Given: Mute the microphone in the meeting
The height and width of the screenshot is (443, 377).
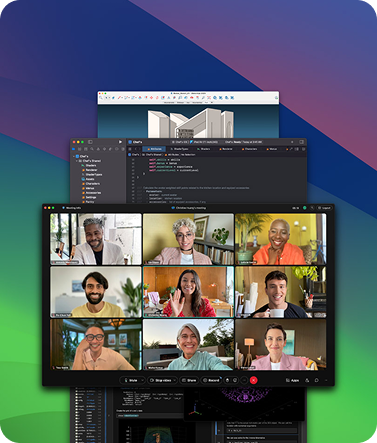Looking at the screenshot, I should point(131,380).
